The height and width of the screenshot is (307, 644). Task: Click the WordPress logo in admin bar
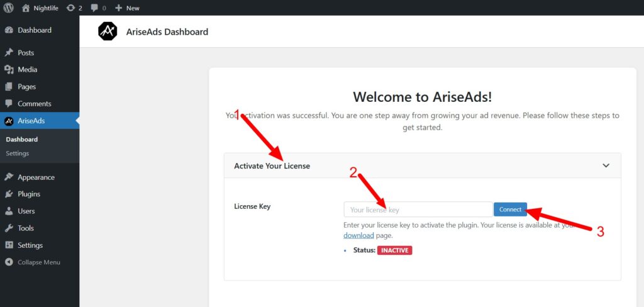tap(9, 8)
